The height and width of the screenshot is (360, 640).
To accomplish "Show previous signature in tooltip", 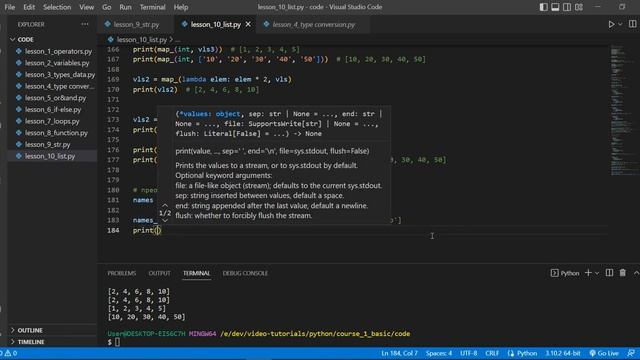I will click(x=165, y=205).
